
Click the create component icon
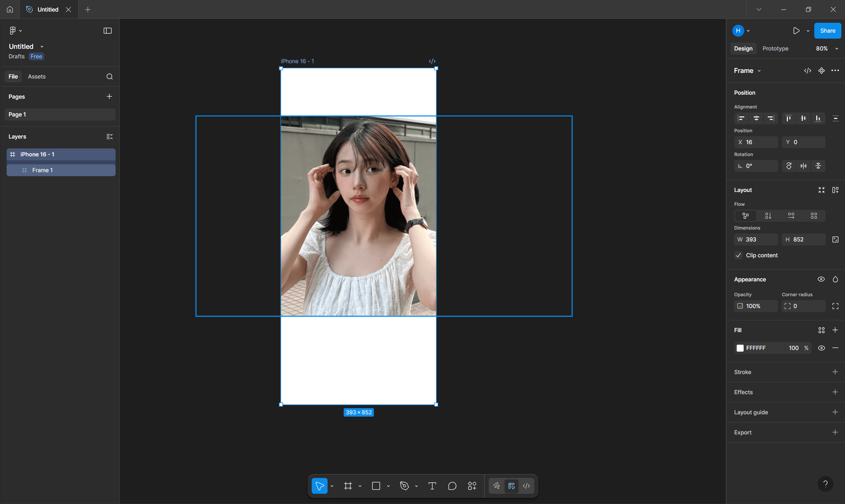click(821, 71)
